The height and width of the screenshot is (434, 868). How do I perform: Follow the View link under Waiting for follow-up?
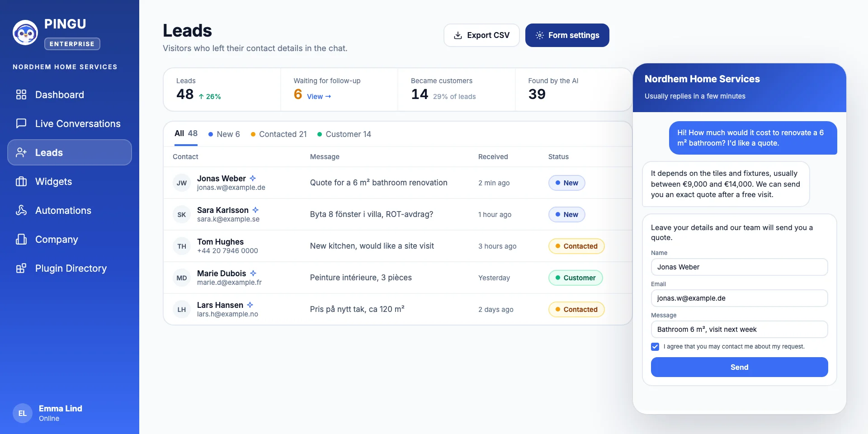(x=319, y=96)
